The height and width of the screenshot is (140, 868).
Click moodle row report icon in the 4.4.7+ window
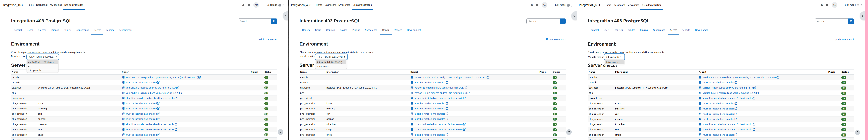coord(123,77)
